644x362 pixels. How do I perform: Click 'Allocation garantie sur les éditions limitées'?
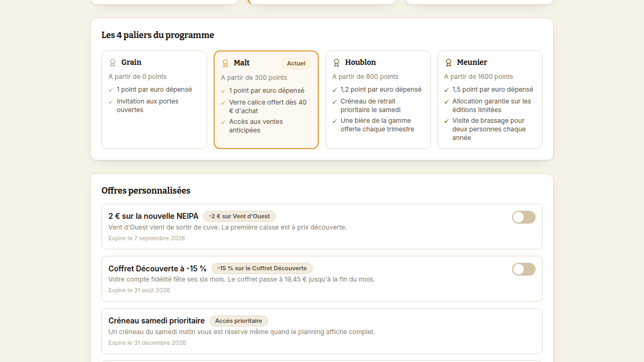pos(492,106)
